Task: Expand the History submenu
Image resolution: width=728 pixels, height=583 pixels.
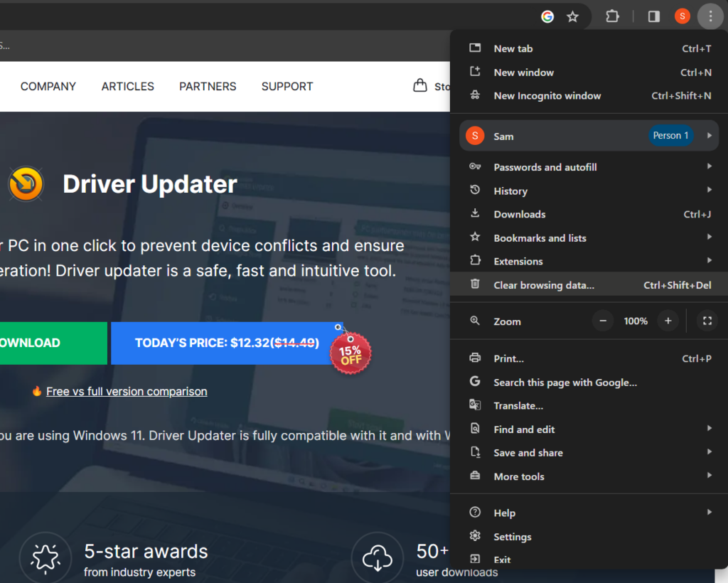Action: [510, 191]
